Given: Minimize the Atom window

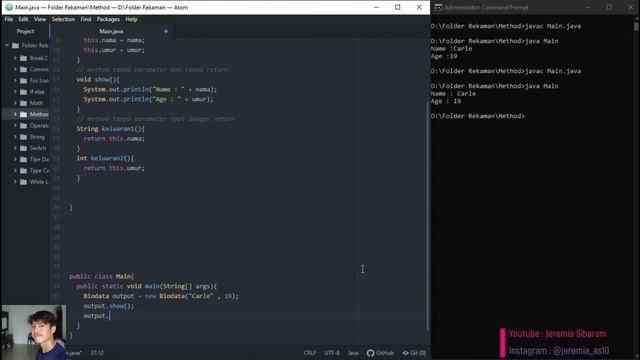Looking at the screenshot, I should tap(376, 7).
